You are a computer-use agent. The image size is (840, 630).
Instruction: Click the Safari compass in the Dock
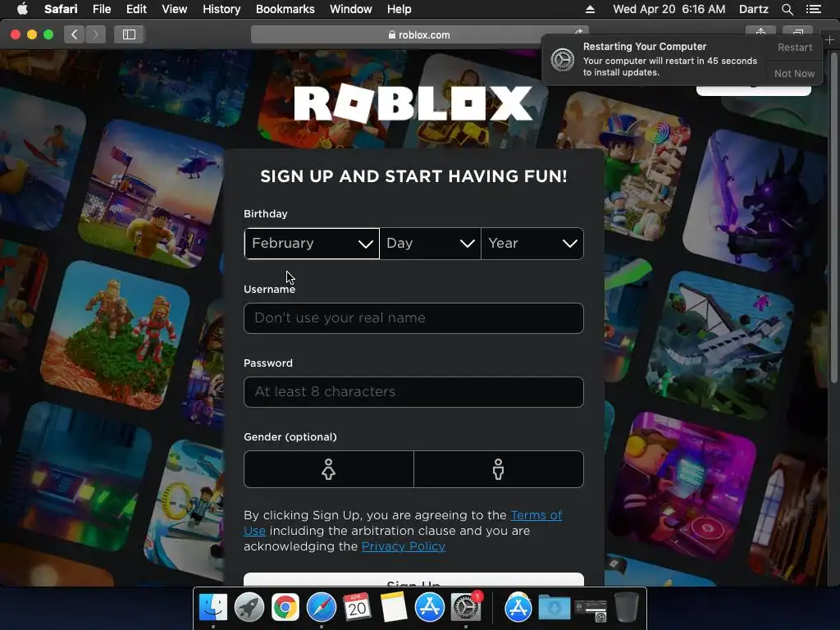click(321, 608)
